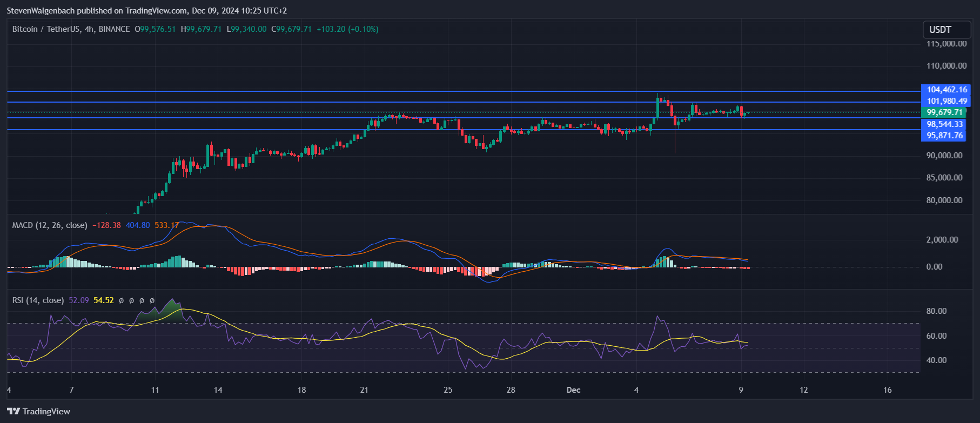The width and height of the screenshot is (980, 423).
Task: Click the Bitcoin / TetherUS symbol title
Action: pos(71,29)
